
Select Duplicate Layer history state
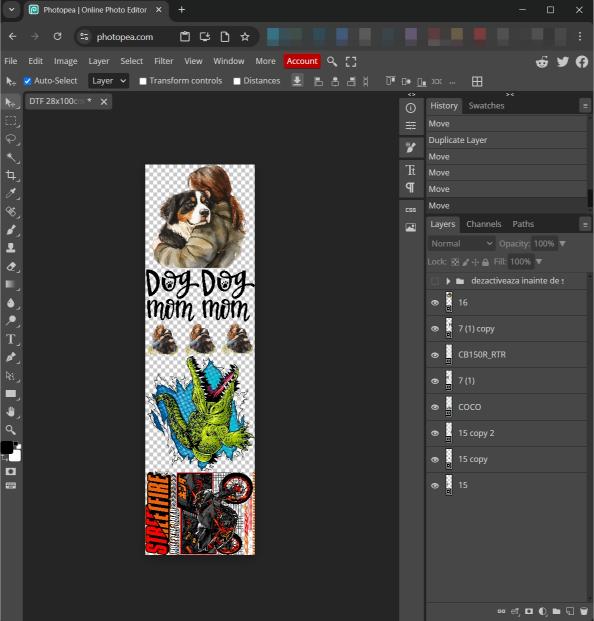[x=506, y=140]
